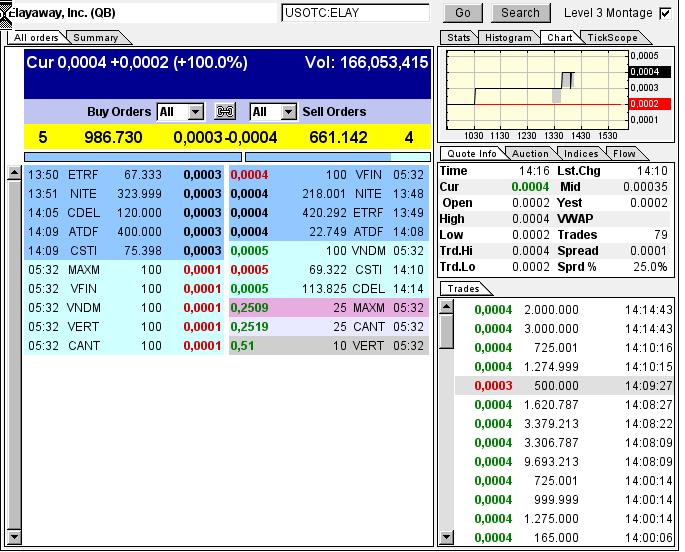Select the NITE sell order of 218.001
685x552 pixels.
point(329,194)
